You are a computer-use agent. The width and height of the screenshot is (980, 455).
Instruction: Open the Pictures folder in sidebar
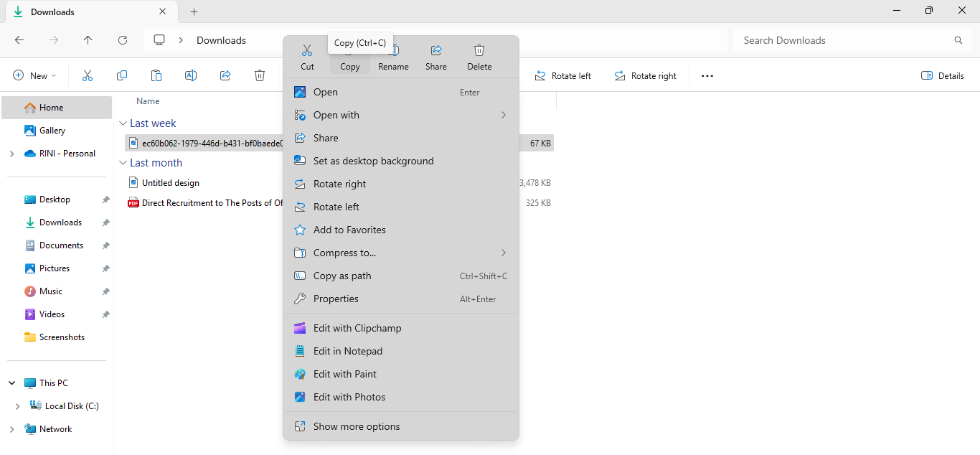tap(55, 268)
